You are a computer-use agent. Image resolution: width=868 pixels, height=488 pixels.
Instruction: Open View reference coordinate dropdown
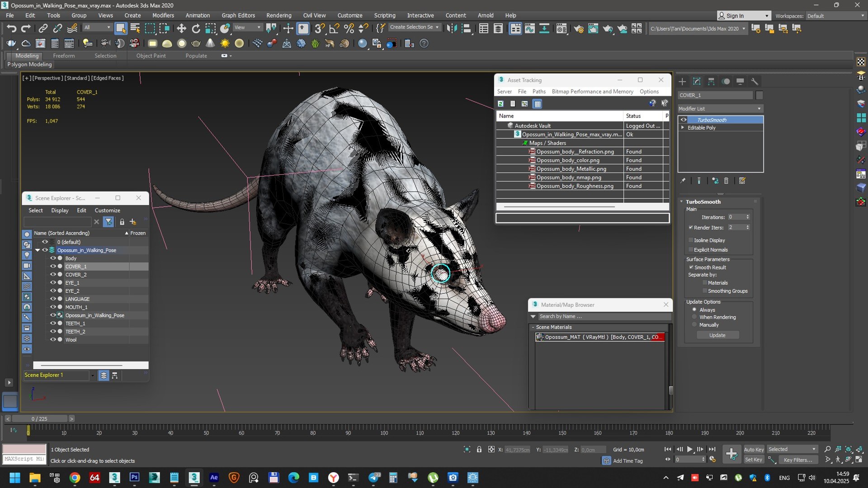pos(247,28)
